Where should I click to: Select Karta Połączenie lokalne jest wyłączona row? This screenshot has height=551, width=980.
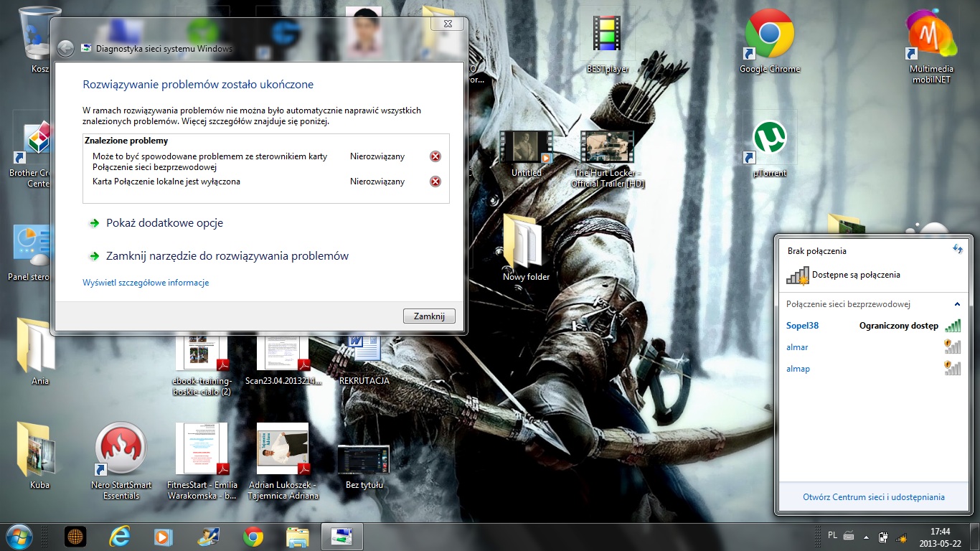(x=266, y=182)
